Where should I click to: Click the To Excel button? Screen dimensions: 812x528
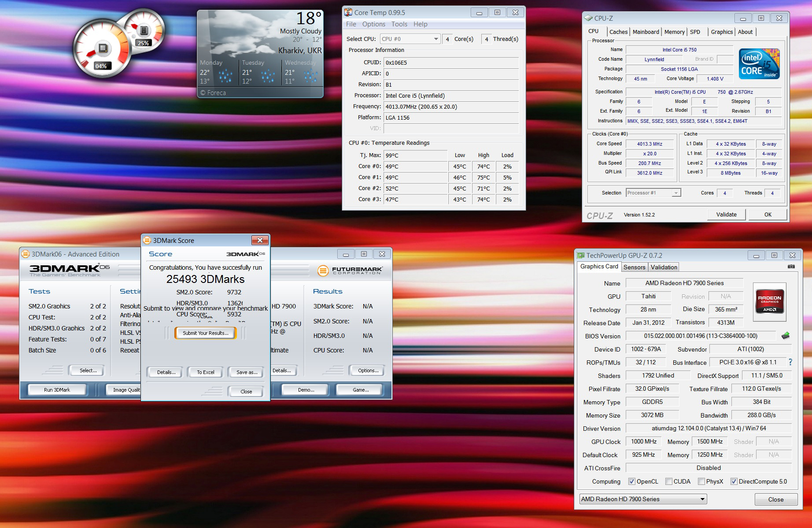206,372
